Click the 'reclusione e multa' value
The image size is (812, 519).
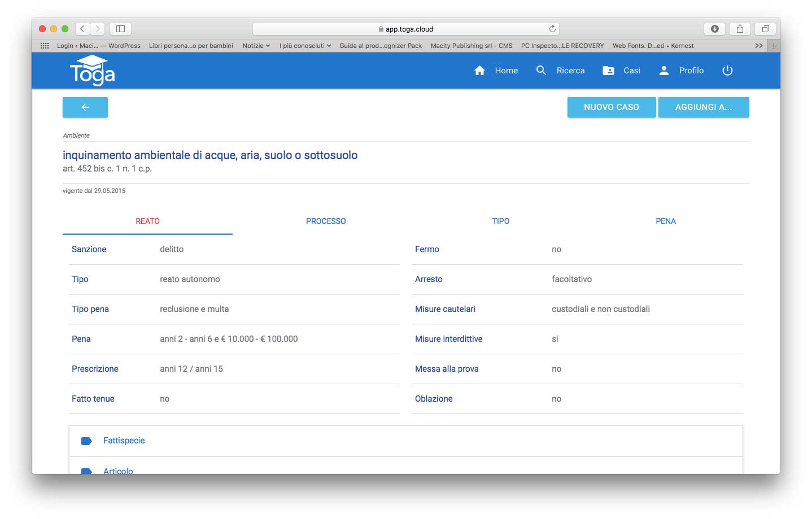(194, 309)
